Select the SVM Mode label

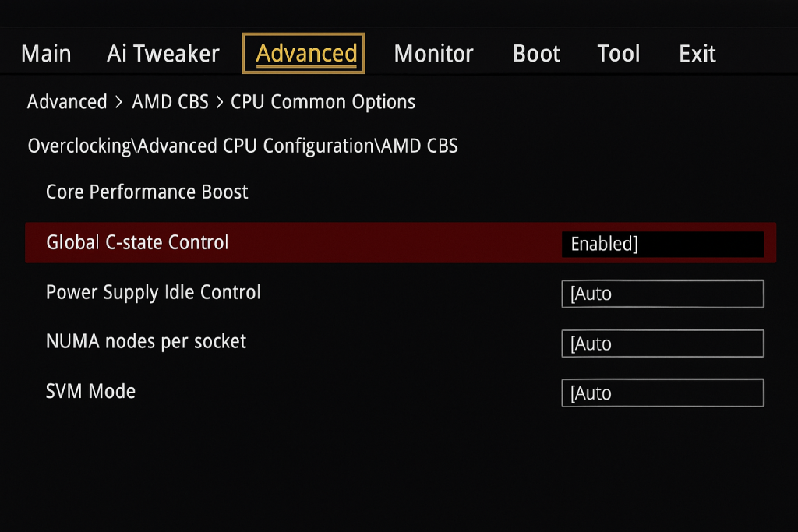tap(90, 391)
